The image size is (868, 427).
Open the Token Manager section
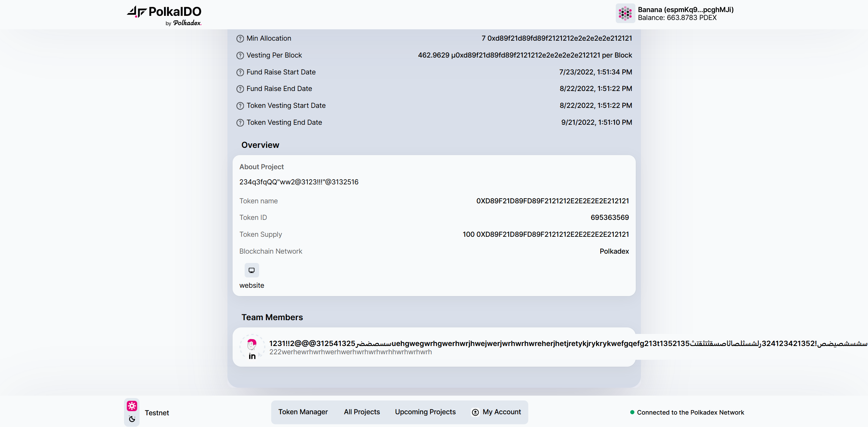[x=303, y=412]
